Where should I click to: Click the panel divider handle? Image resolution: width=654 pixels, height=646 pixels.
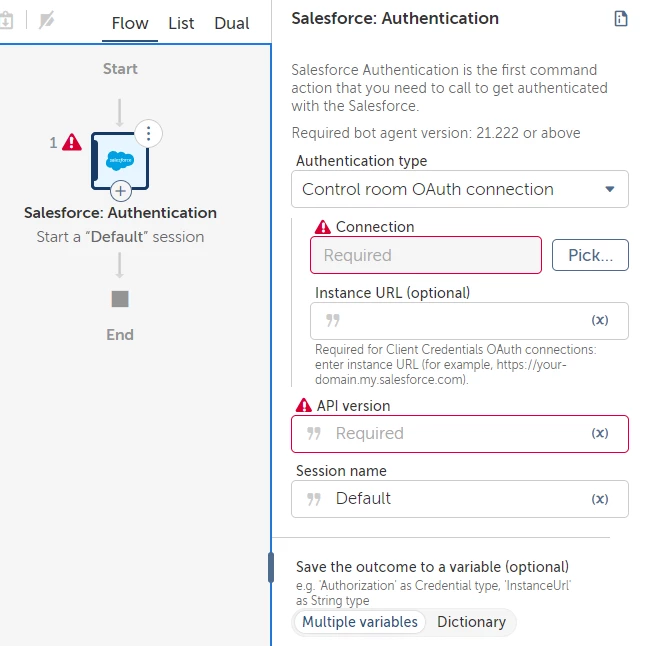pyautogui.click(x=271, y=567)
